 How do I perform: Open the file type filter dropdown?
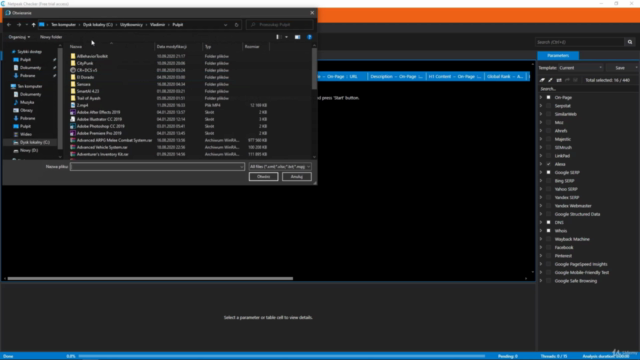(x=280, y=167)
